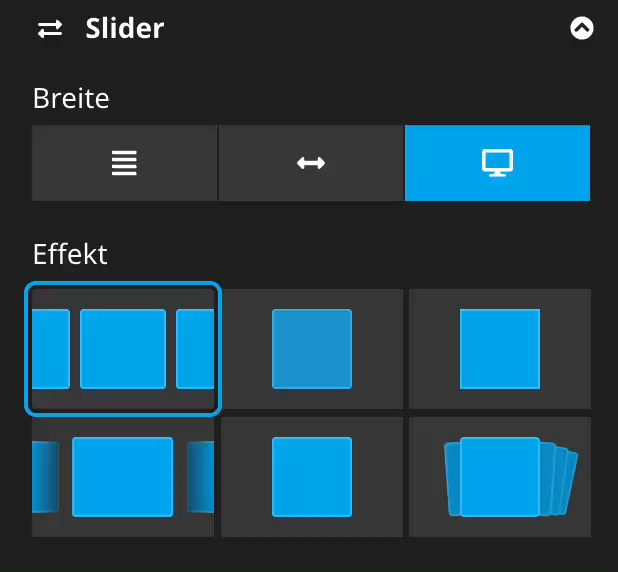Click the Breite label

point(71,98)
